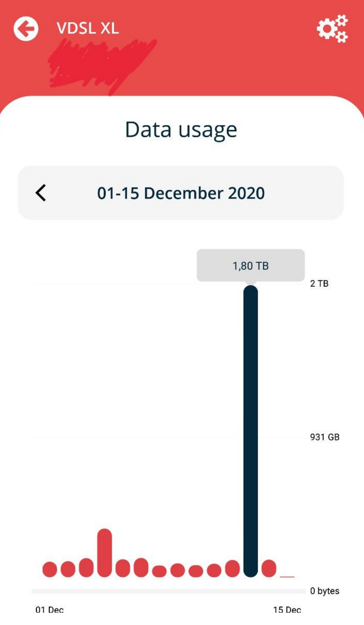Screen dimensions: 364x625
Task: Select the dark navy usage bar
Action: point(250,431)
